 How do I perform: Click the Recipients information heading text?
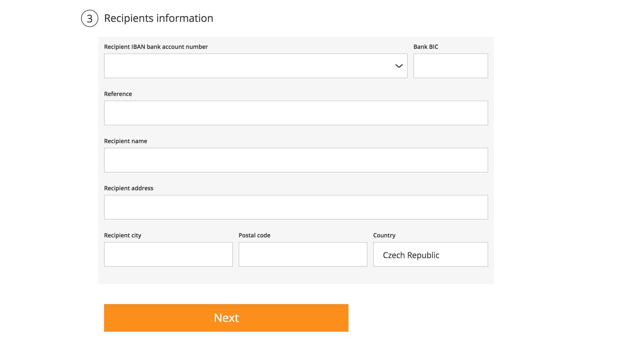pos(158,18)
